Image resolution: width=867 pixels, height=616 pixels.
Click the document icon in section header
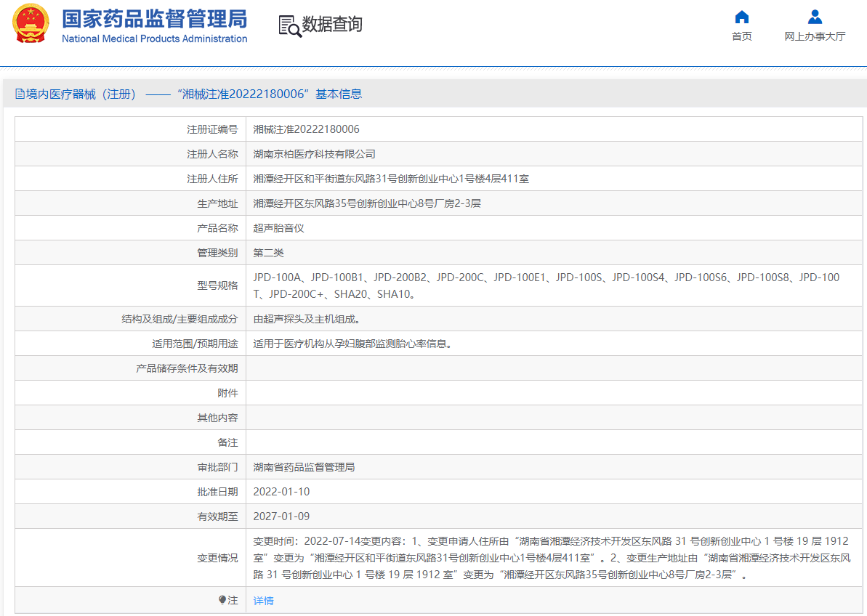click(20, 94)
